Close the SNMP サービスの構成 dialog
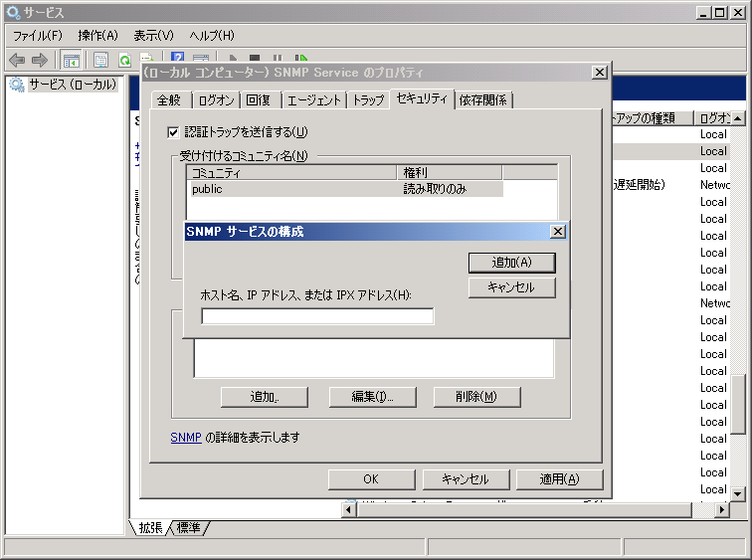This screenshot has height=560, width=752. tap(558, 232)
